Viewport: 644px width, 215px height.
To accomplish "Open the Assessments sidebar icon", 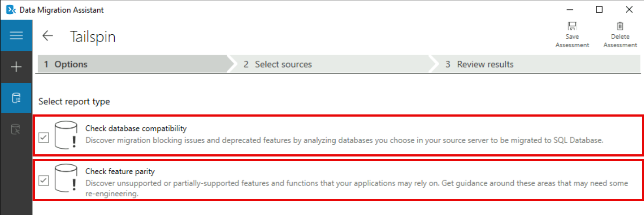I will [16, 98].
